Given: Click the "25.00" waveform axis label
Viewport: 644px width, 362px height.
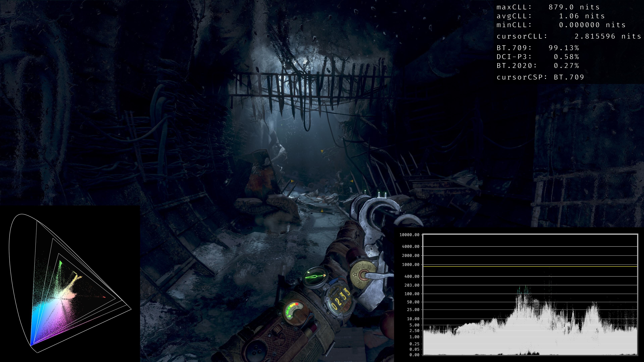Looking at the screenshot, I should (413, 310).
